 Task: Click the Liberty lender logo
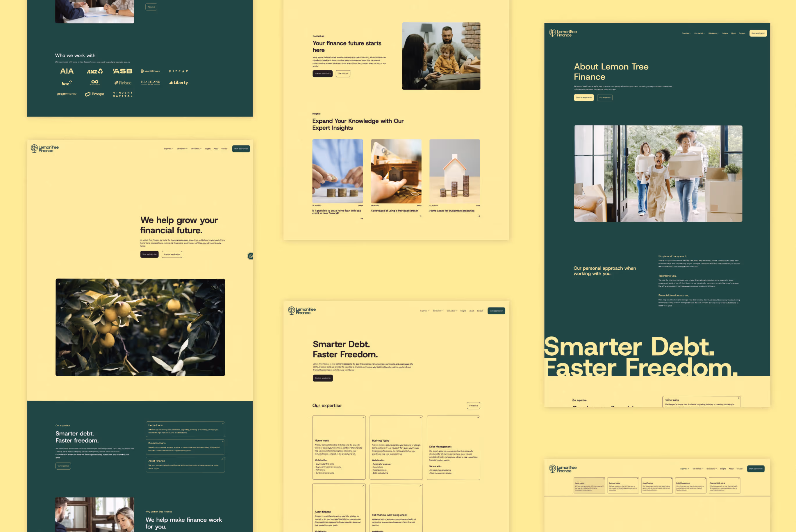point(179,83)
